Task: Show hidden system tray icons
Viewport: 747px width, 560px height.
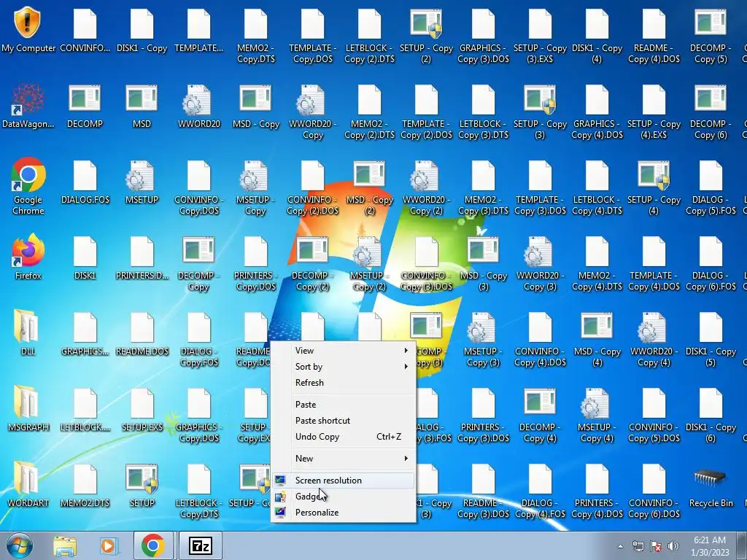Action: click(620, 547)
